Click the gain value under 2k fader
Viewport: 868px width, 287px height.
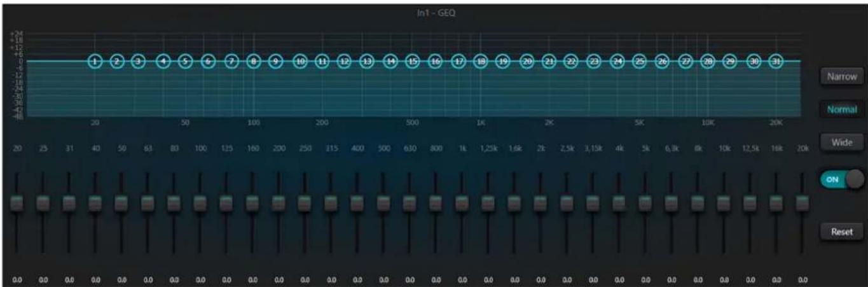pos(540,279)
